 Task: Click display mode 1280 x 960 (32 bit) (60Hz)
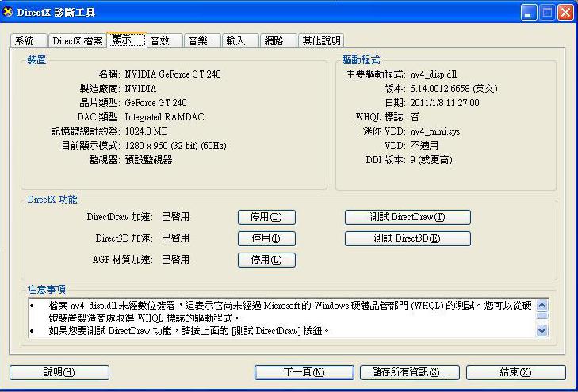click(175, 146)
